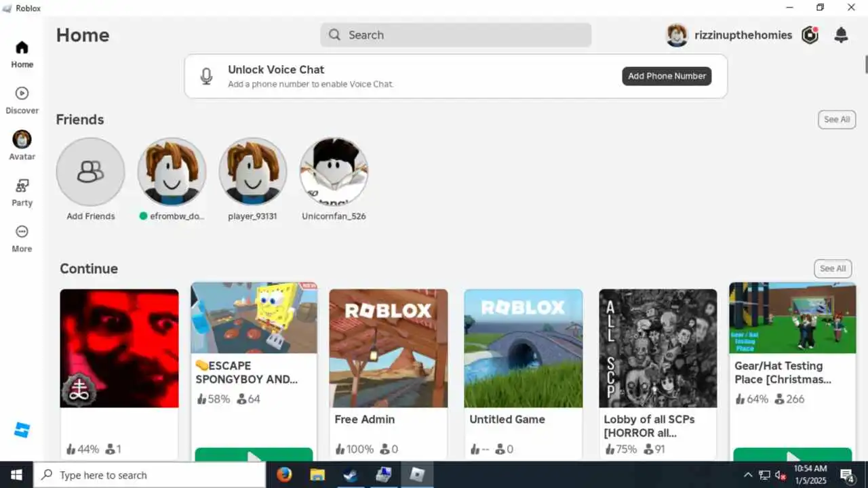Click the Windows Type here to search box

point(149,475)
